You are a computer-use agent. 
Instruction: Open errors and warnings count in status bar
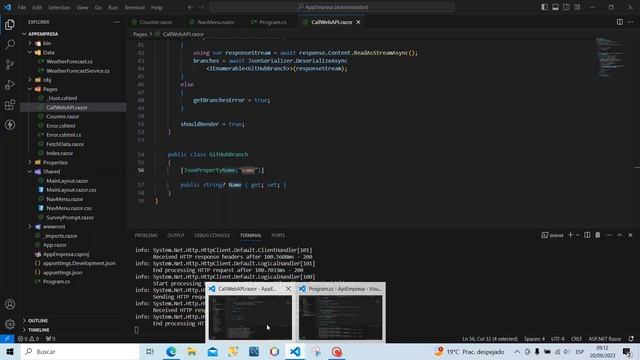tap(28, 339)
